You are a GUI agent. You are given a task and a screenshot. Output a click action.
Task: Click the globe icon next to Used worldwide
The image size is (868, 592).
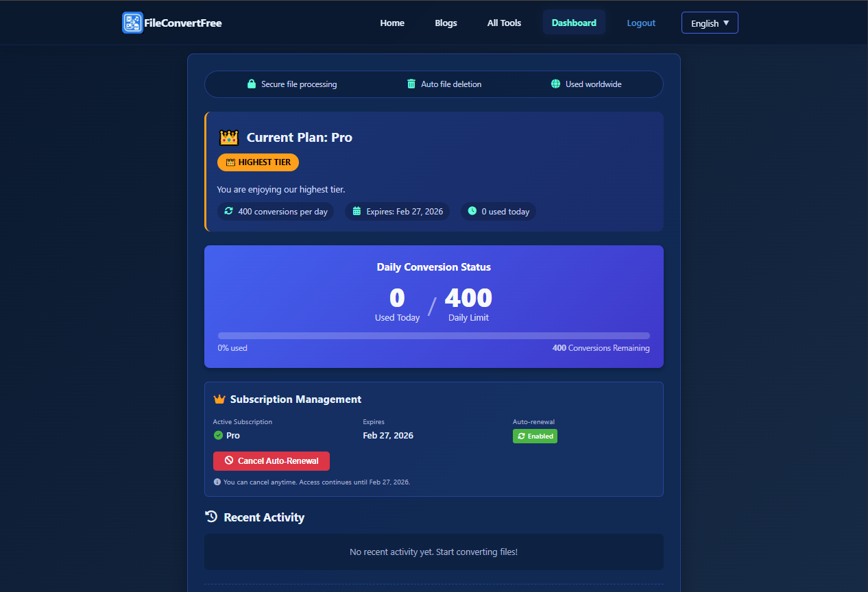coord(555,84)
